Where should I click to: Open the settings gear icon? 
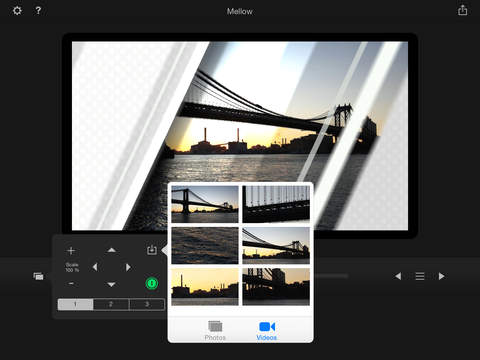tap(17, 11)
